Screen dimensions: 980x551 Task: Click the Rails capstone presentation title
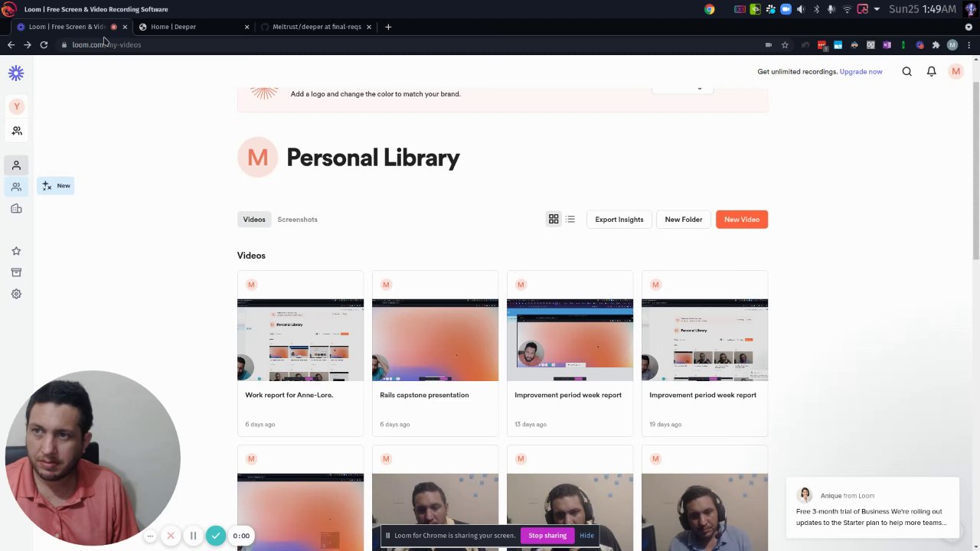(x=424, y=395)
